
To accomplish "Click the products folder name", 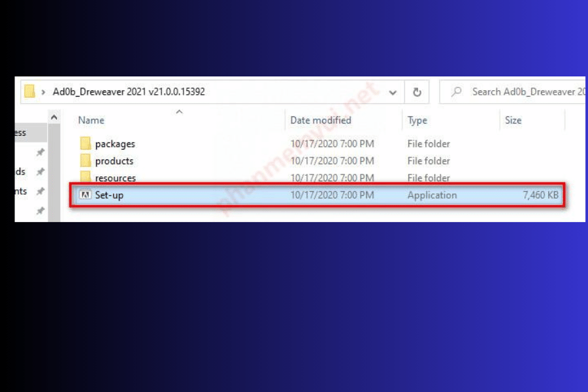I will pos(114,161).
